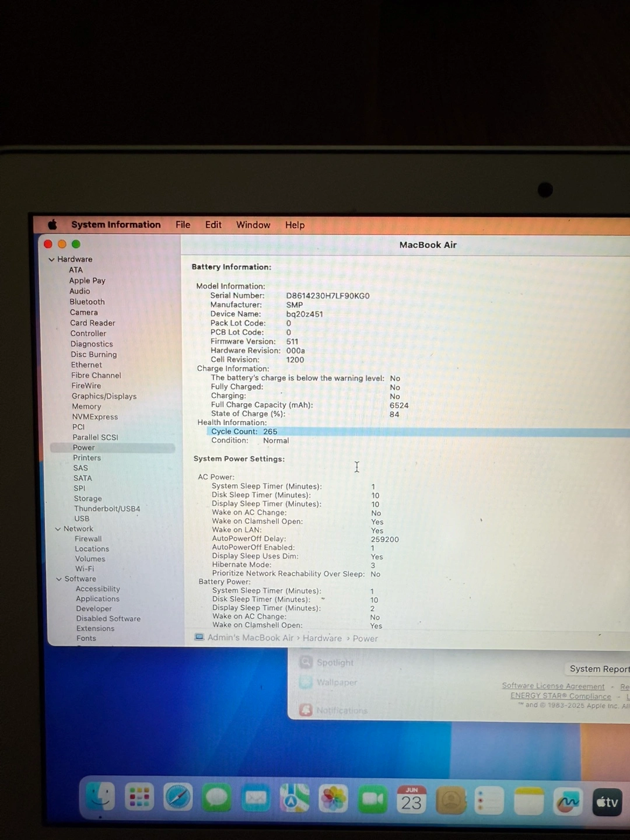Select Graphics/Displays in the sidebar
Screen dimensions: 630x840
[104, 397]
